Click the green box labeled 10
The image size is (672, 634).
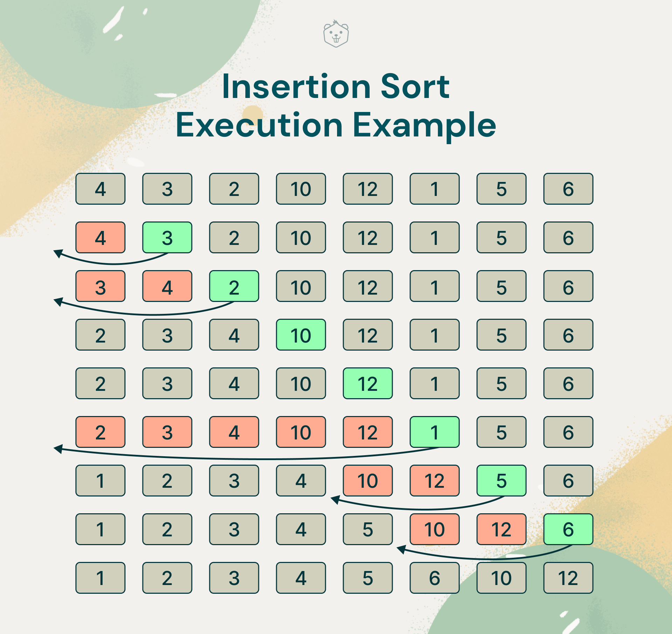click(301, 335)
